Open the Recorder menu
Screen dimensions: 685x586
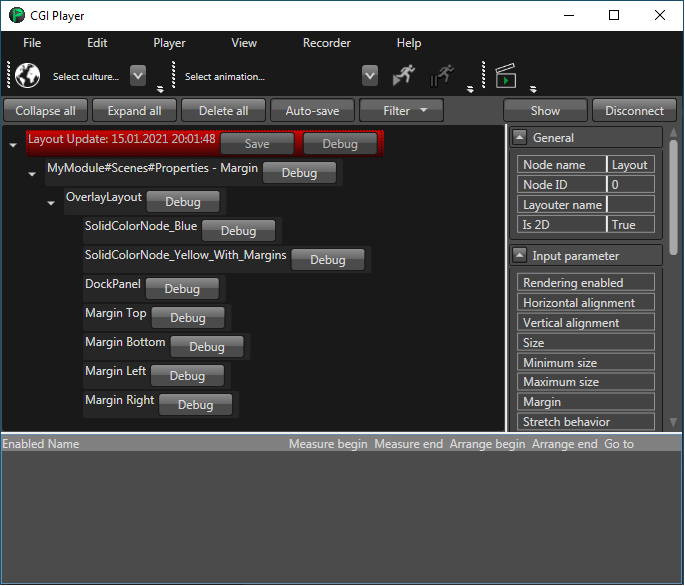[326, 43]
